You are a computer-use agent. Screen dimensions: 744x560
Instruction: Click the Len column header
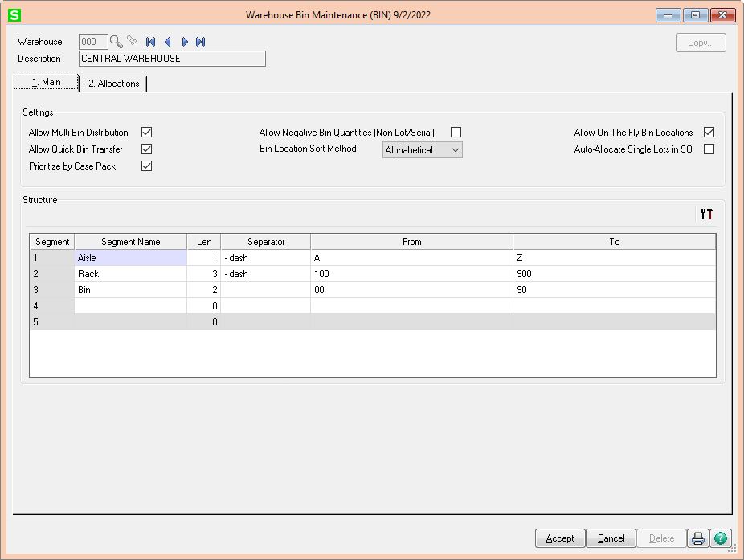point(204,242)
